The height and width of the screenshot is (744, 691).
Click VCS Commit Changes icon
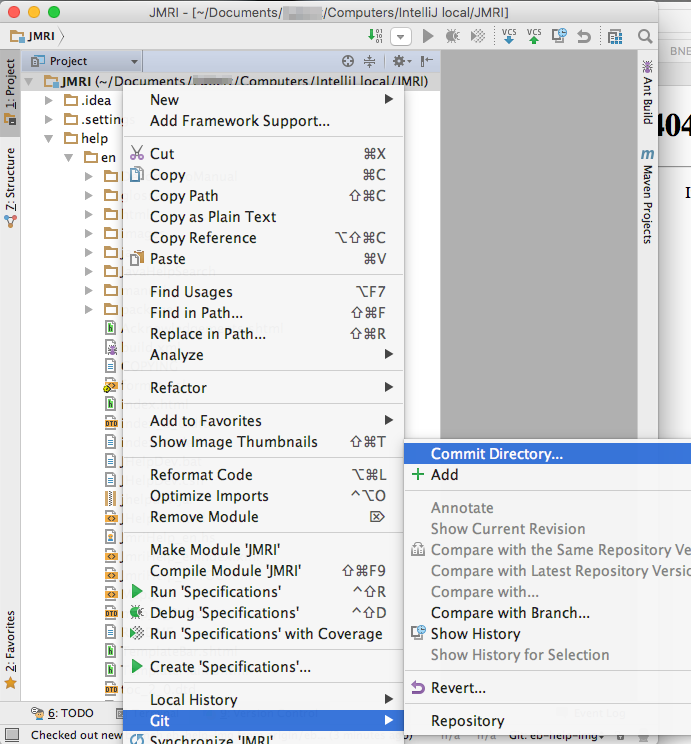click(535, 37)
